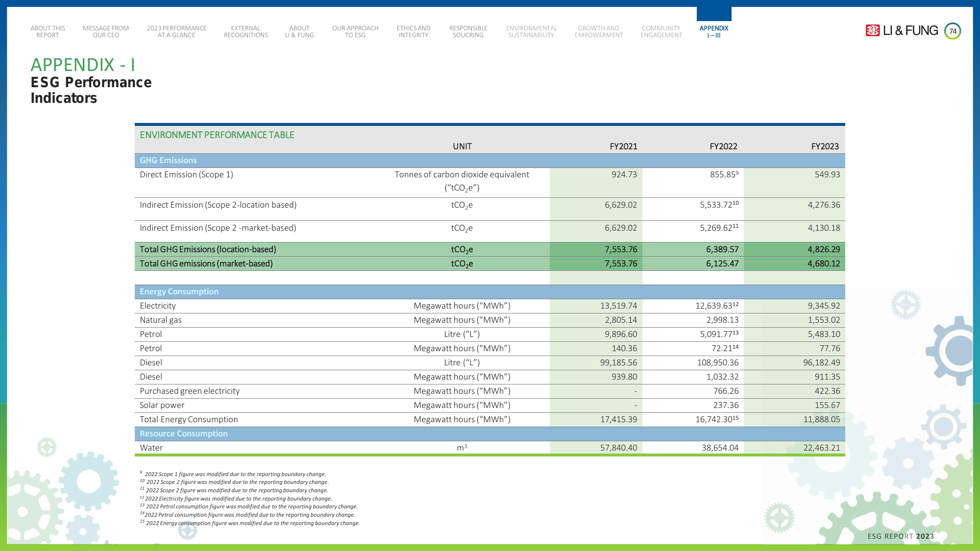The image size is (980, 551).
Task: Click the Natural gas row label
Action: click(x=161, y=320)
